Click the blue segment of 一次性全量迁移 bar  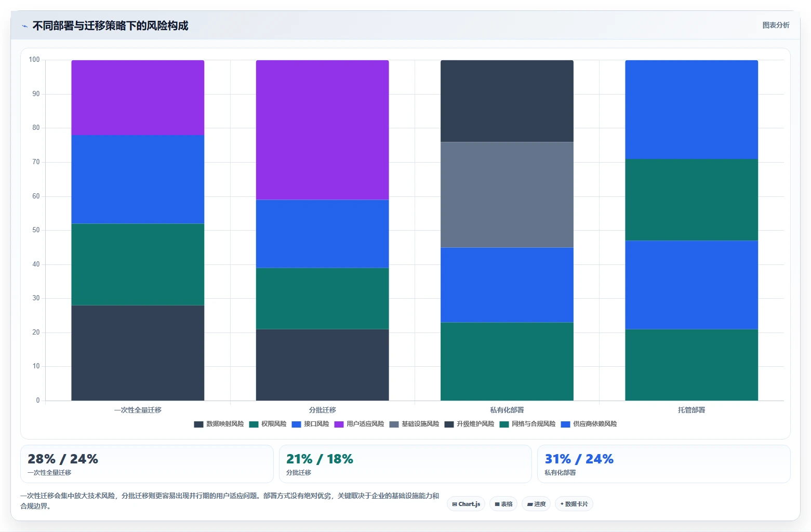click(x=138, y=179)
